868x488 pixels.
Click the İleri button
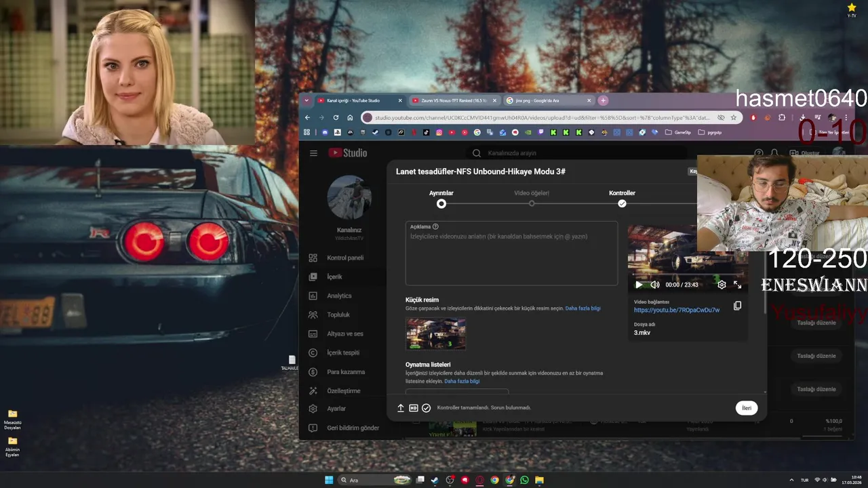point(746,408)
